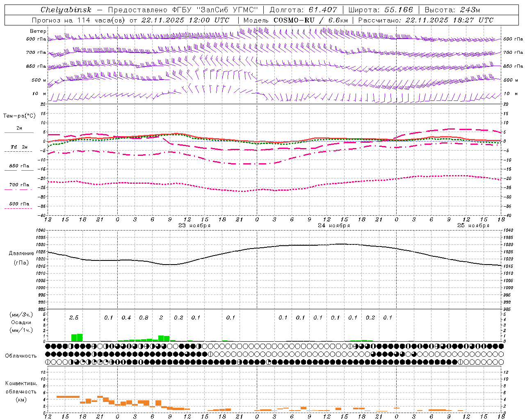Image resolution: width=525 pixels, height=420 pixels.
Task: Click the Долгота: 61.407 value
Action: [x=303, y=10]
